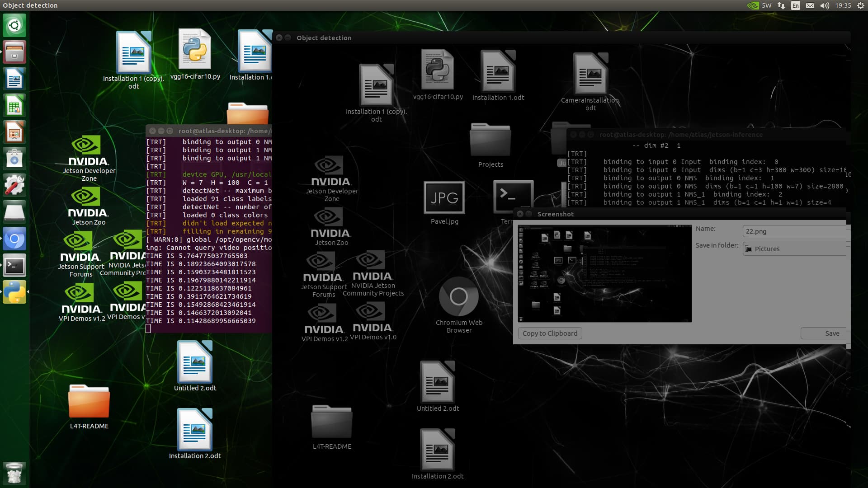
Task: Click grey Installation 1.odt in Object detection window
Action: tap(498, 75)
